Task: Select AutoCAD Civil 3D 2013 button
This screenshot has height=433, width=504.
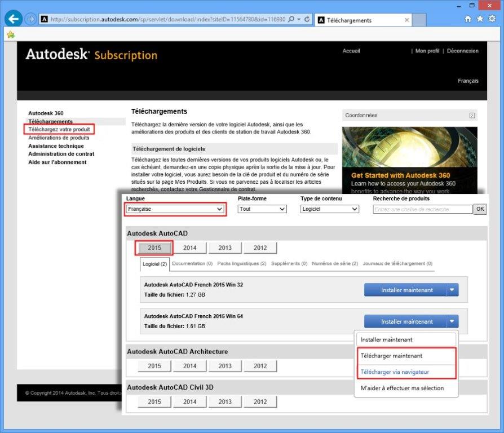Action: click(x=225, y=402)
